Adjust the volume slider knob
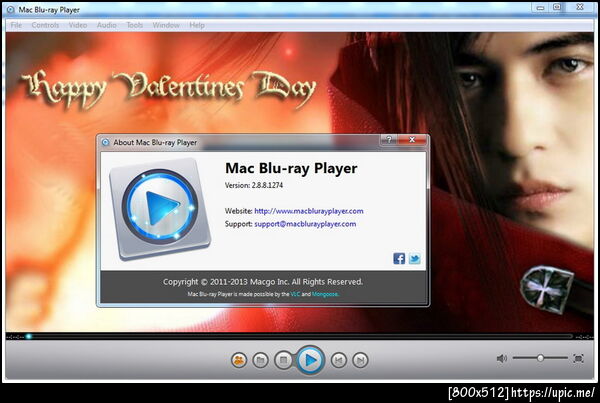The width and height of the screenshot is (600, 403). pos(540,358)
